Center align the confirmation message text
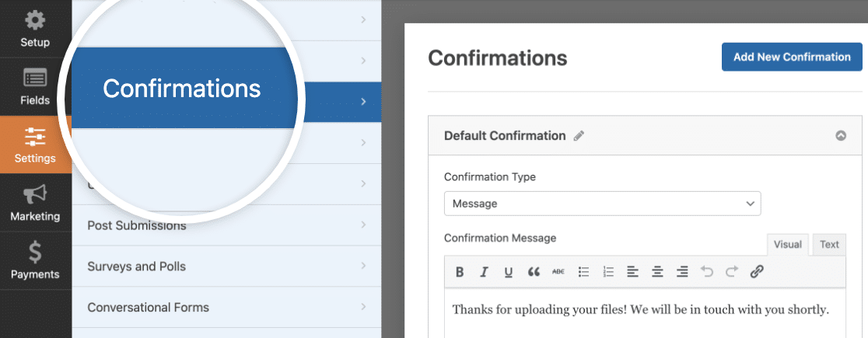 [x=658, y=272]
